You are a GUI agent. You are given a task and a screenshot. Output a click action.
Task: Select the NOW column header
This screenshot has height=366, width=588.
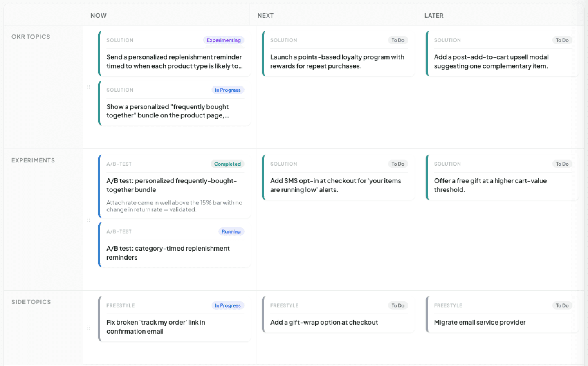(x=99, y=16)
